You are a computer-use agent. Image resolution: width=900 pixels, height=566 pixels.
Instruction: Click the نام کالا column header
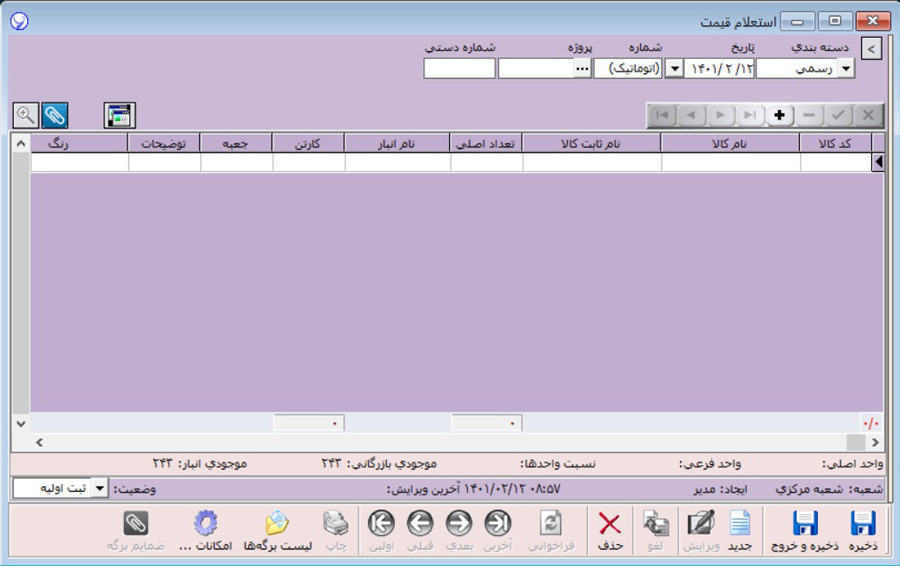coord(730,144)
